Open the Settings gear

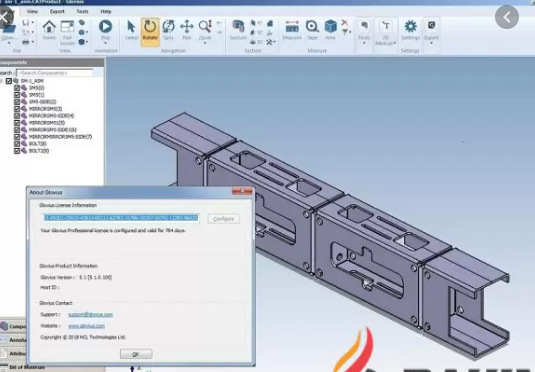coord(410,30)
